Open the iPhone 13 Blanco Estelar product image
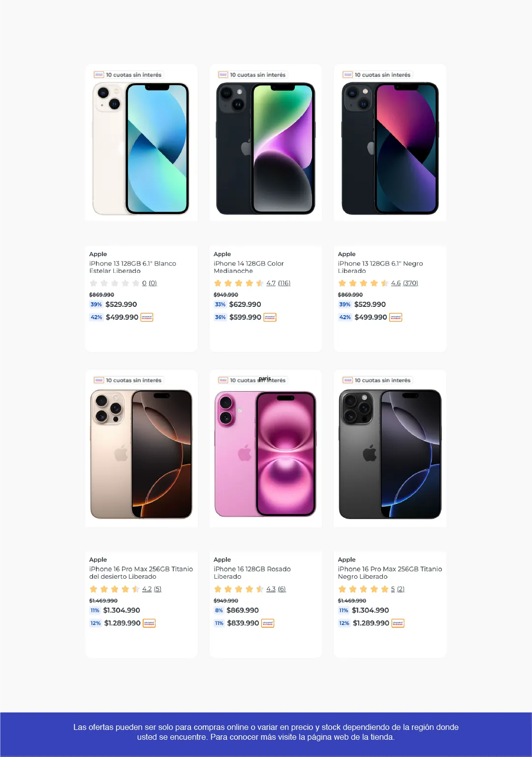The height and width of the screenshot is (757, 532). 141,148
